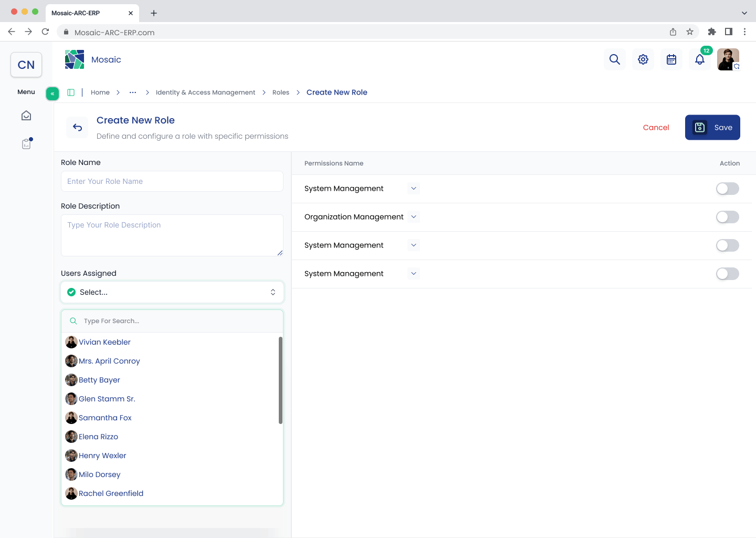Click the Create New Role breadcrumb
The image size is (756, 538).
[x=337, y=92]
